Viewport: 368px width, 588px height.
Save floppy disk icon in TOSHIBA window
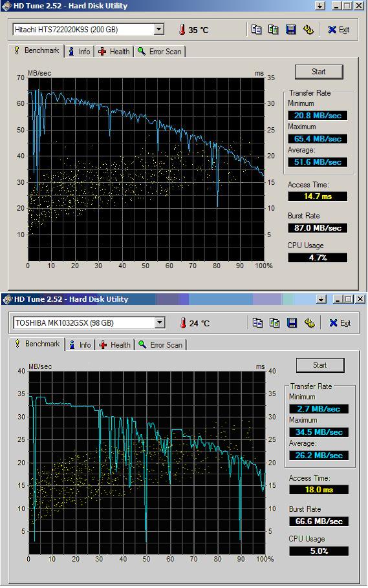[x=292, y=323]
